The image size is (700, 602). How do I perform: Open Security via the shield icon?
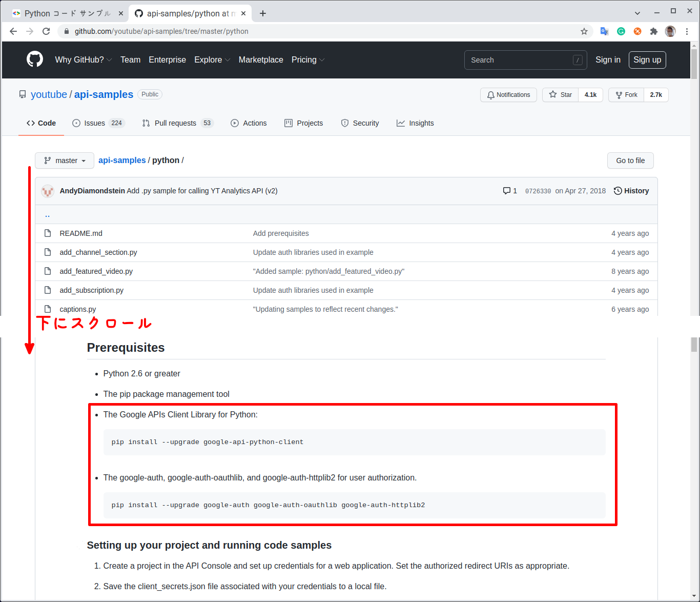(x=344, y=123)
